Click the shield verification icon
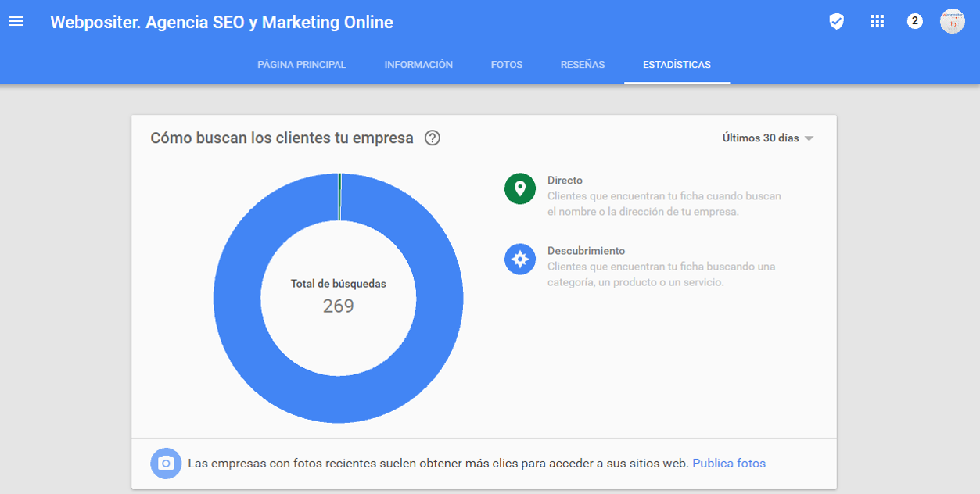The image size is (980, 494). 836,22
